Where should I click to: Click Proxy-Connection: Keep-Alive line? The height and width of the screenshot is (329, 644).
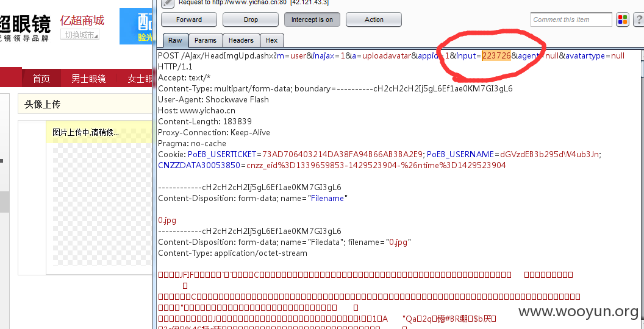pyautogui.click(x=214, y=132)
